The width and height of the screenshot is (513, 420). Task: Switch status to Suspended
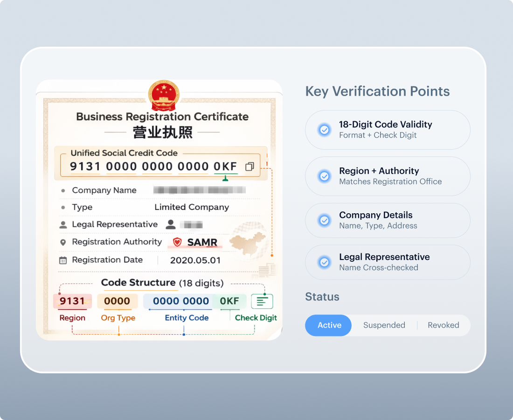tap(384, 325)
